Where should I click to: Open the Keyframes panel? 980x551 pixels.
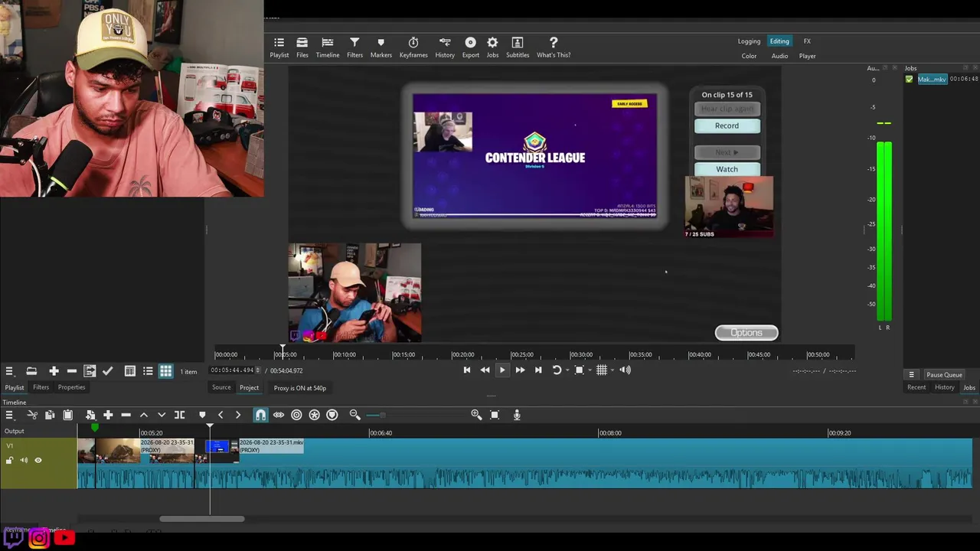coord(413,47)
